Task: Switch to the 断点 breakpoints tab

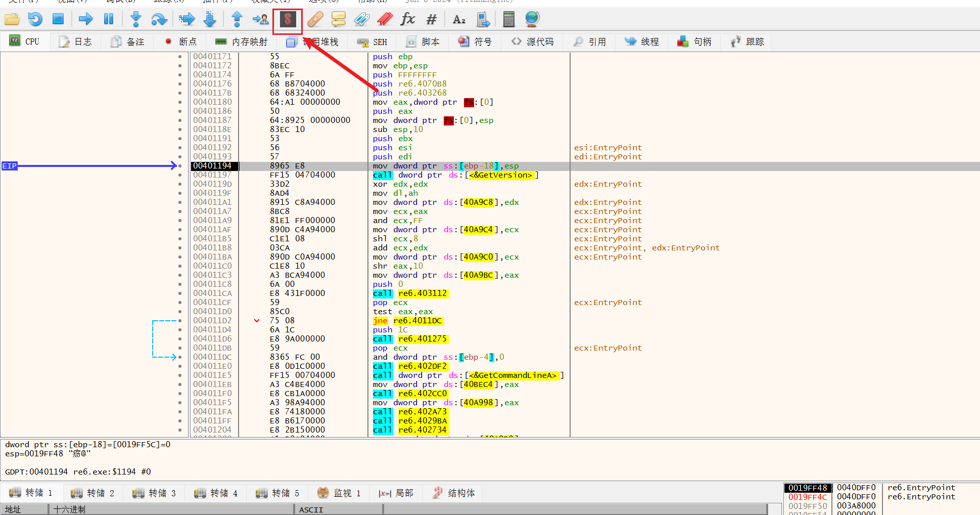Action: [x=181, y=42]
